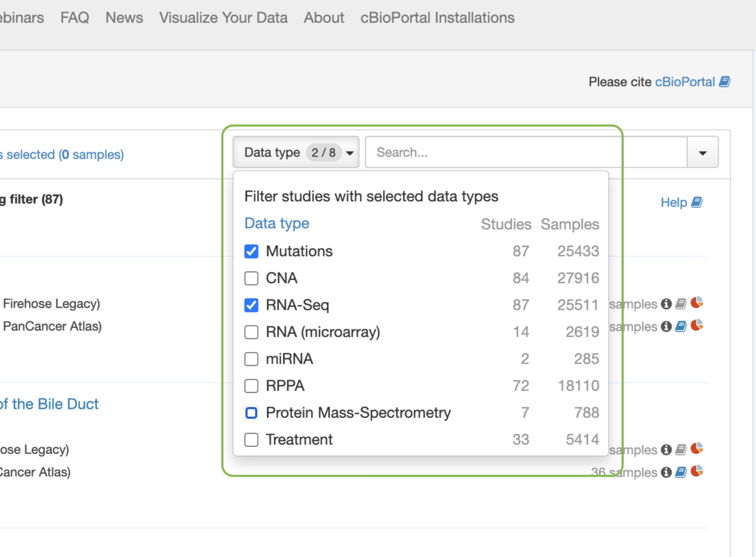Show info icon in the 36 samples row
756x557 pixels.
(666, 472)
